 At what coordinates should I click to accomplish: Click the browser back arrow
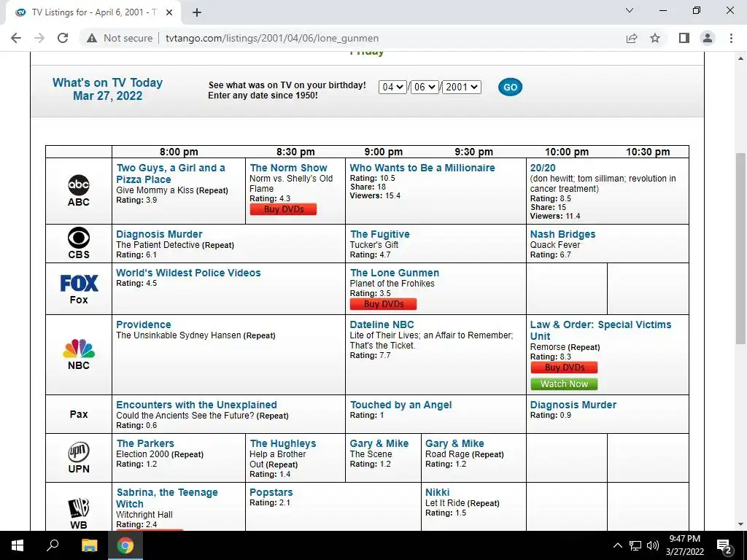tap(16, 38)
